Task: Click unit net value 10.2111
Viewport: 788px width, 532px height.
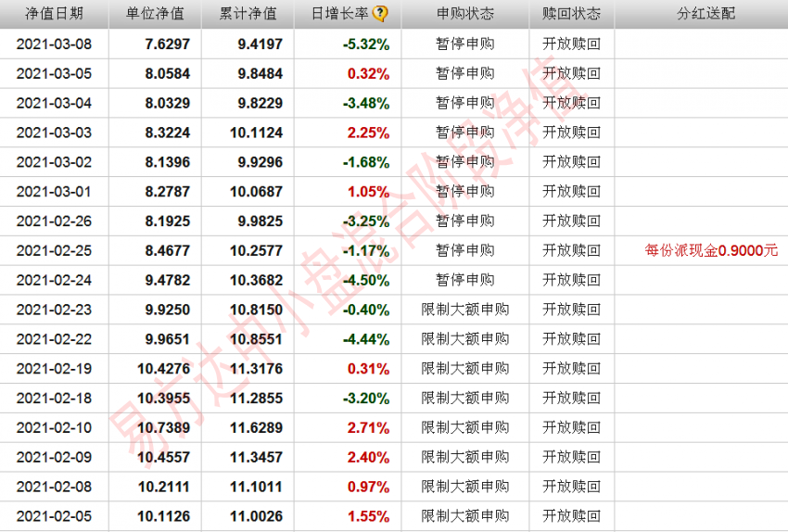Action: 164,487
